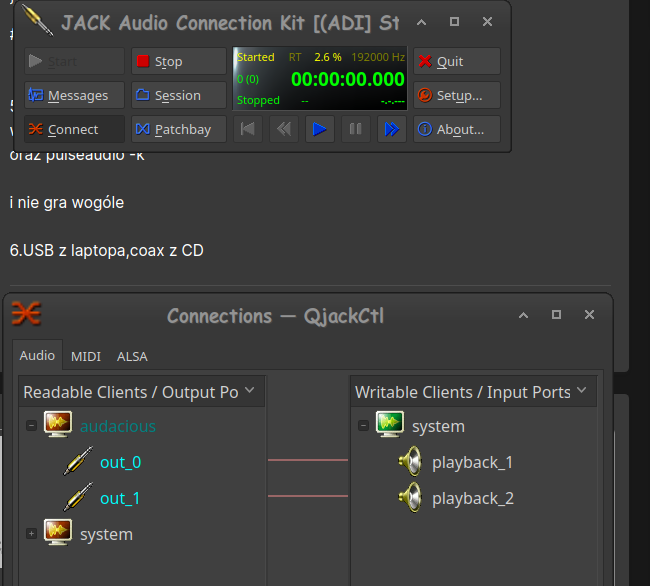Click the transport backward button
This screenshot has width=650, height=586.
click(x=284, y=129)
